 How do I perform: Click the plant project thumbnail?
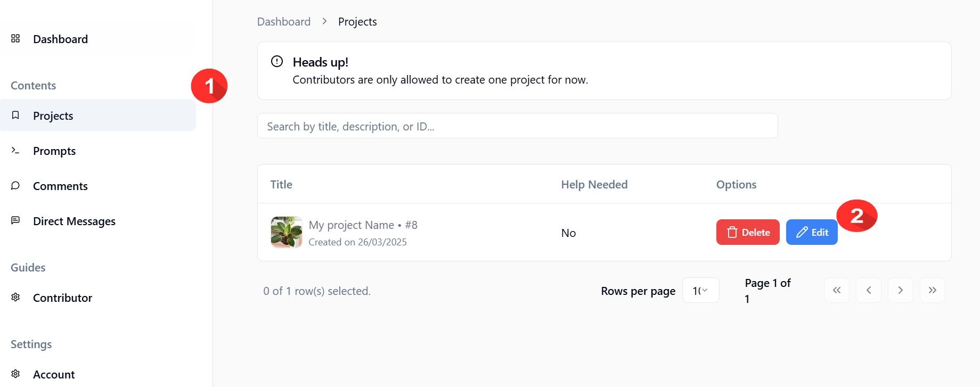[x=287, y=232]
